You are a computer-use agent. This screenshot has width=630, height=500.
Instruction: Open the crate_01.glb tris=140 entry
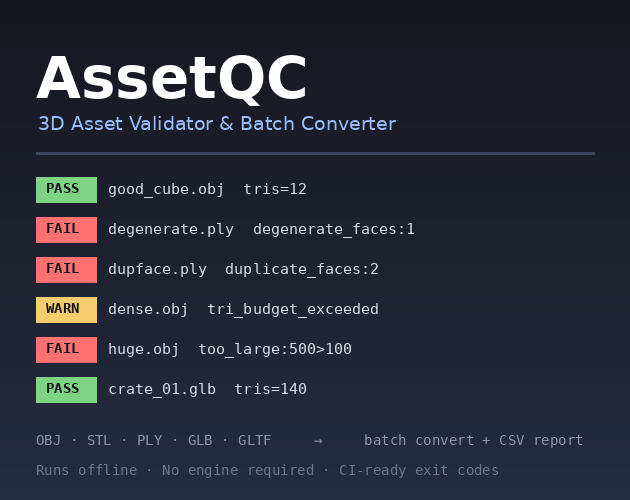[207, 389]
